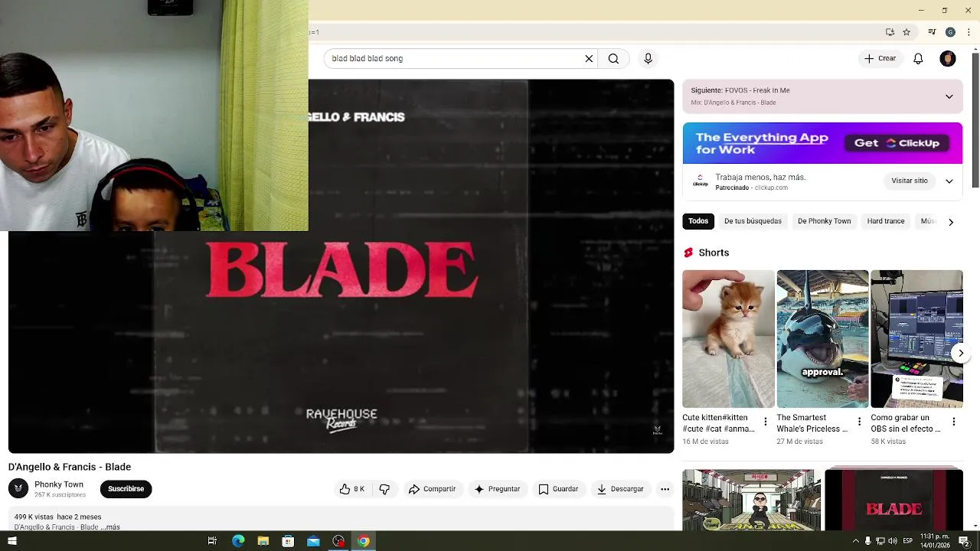Select the Hard trance chip

click(x=886, y=221)
